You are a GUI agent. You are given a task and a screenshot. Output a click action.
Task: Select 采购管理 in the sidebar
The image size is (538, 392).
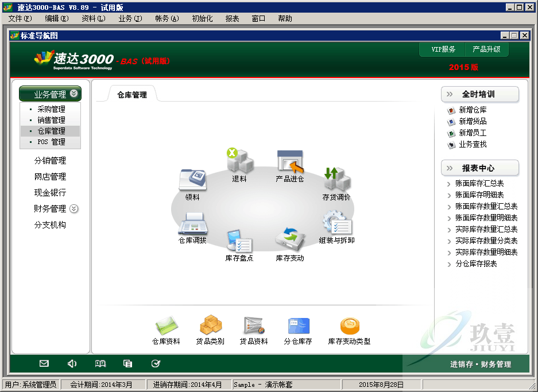52,109
